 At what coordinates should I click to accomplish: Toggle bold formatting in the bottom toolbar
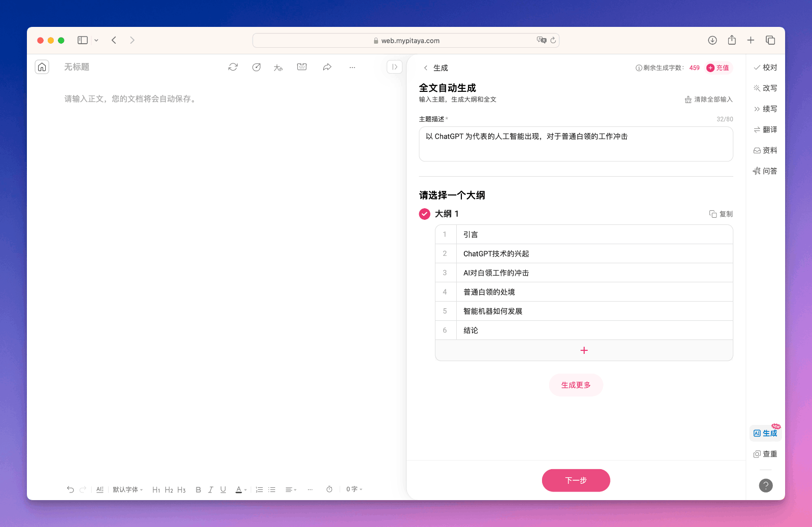click(x=198, y=489)
